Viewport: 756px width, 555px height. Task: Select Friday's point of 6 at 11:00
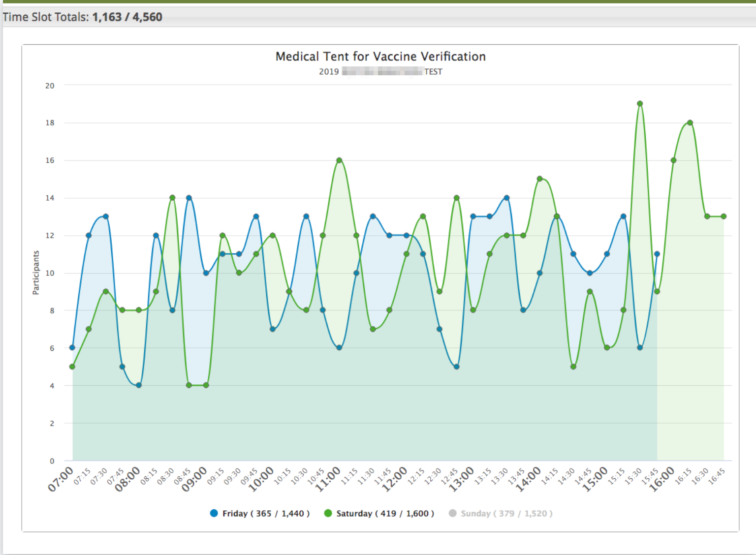(339, 348)
